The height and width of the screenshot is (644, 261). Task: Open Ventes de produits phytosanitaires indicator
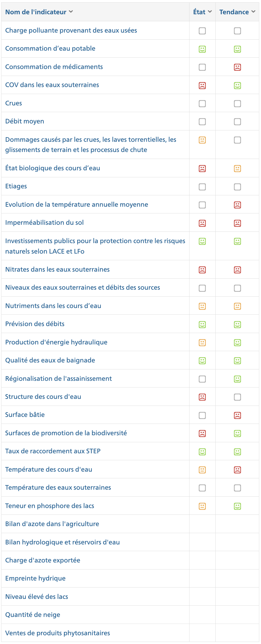[58, 633]
